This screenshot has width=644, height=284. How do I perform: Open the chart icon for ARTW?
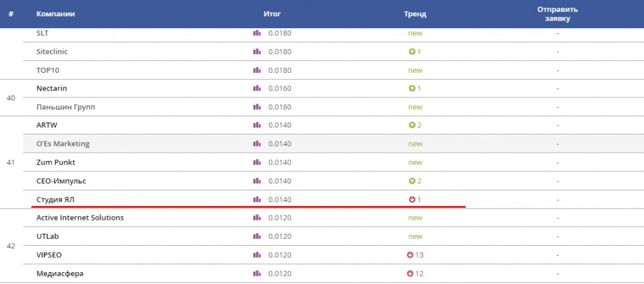point(257,125)
